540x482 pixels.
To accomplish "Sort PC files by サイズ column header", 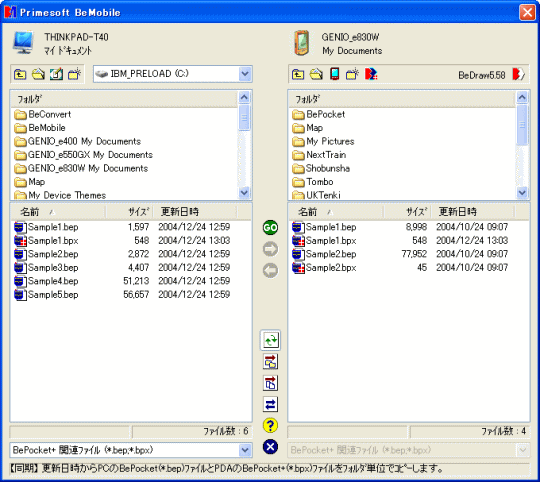I will coord(129,212).
